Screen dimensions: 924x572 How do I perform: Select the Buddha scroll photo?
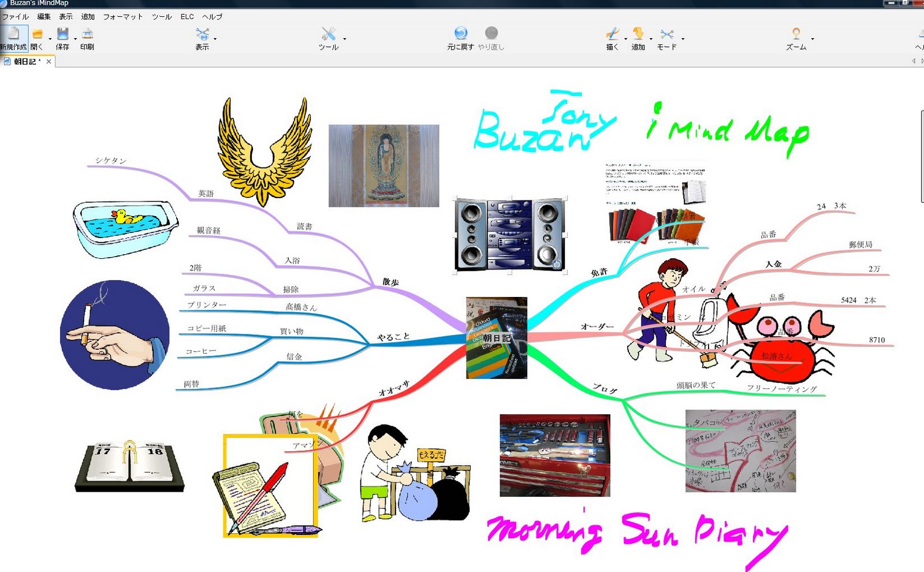click(384, 166)
